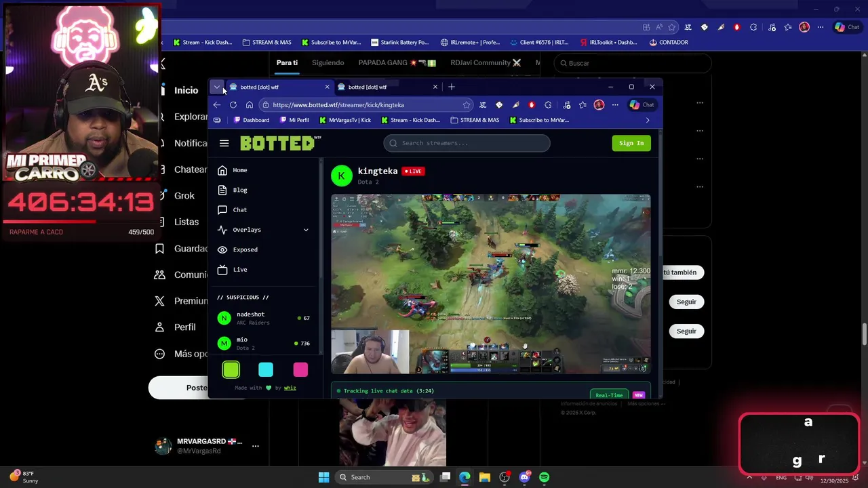Focus the Search streamers field

coord(467,143)
